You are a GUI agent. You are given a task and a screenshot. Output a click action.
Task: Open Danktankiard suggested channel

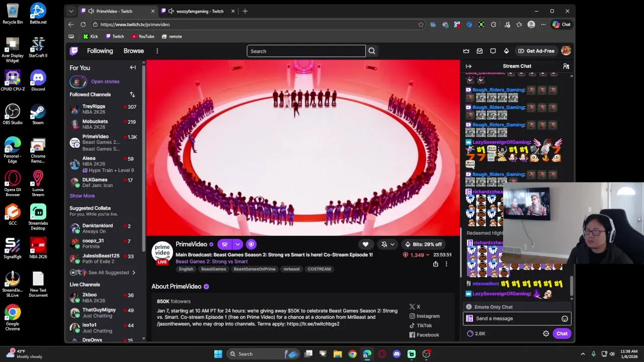pyautogui.click(x=105, y=228)
